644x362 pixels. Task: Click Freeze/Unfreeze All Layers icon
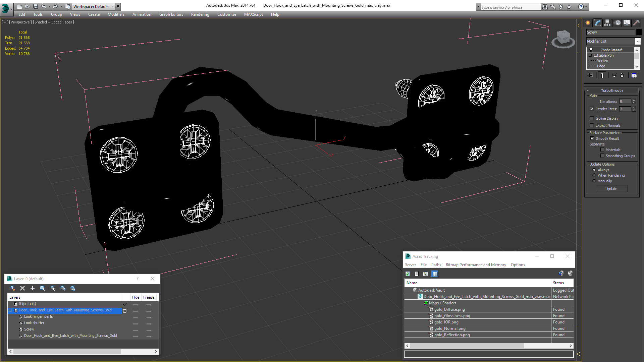coord(73,288)
